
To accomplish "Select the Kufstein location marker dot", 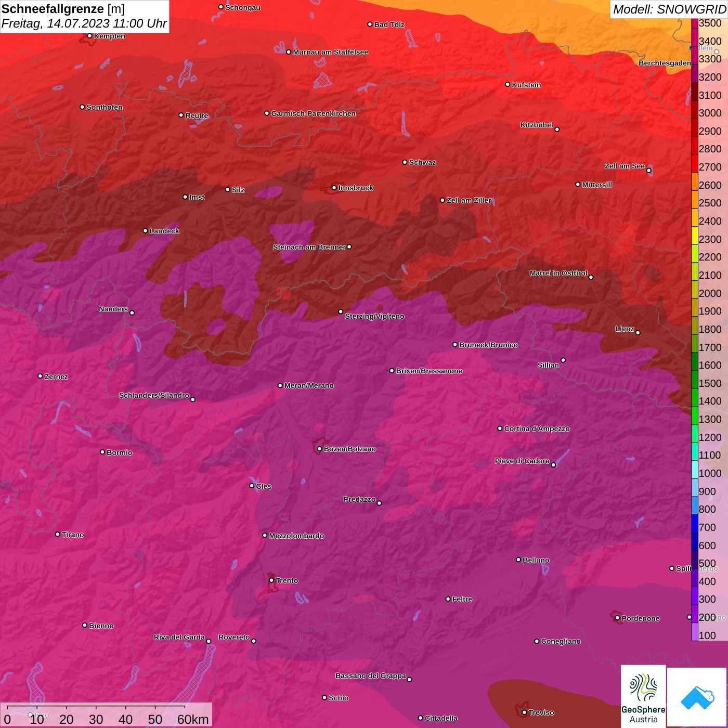I will tap(508, 84).
